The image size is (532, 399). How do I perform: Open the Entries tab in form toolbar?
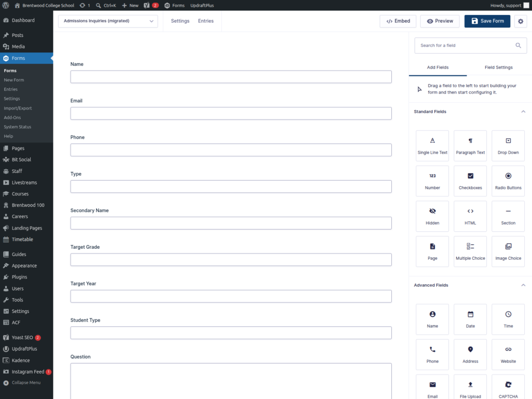pos(206,21)
